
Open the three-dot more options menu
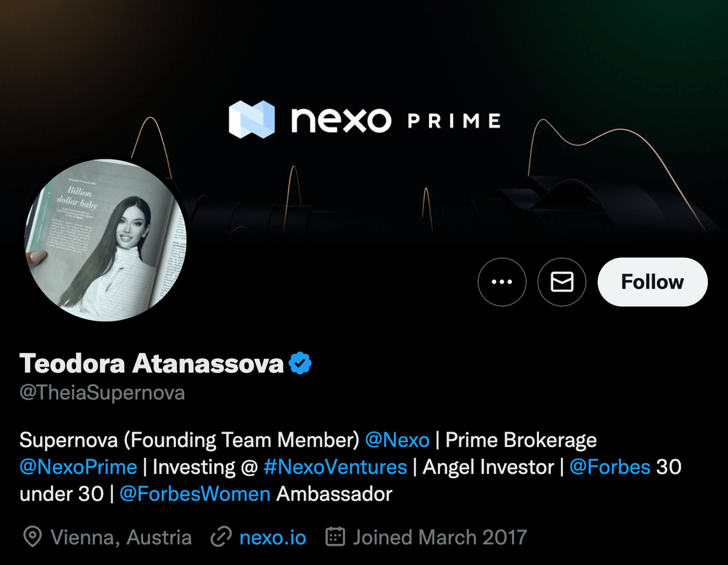tap(502, 282)
